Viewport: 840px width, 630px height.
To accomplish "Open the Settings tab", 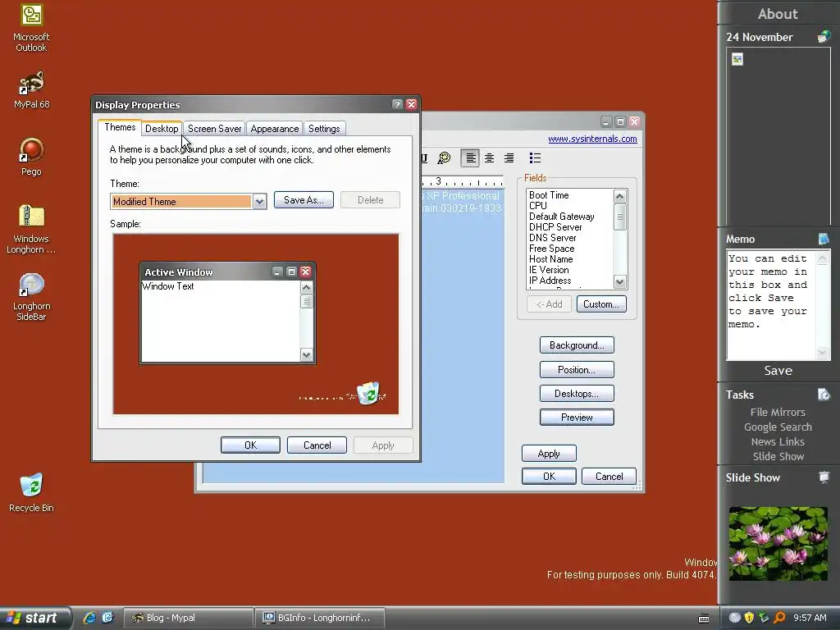I will (x=324, y=129).
